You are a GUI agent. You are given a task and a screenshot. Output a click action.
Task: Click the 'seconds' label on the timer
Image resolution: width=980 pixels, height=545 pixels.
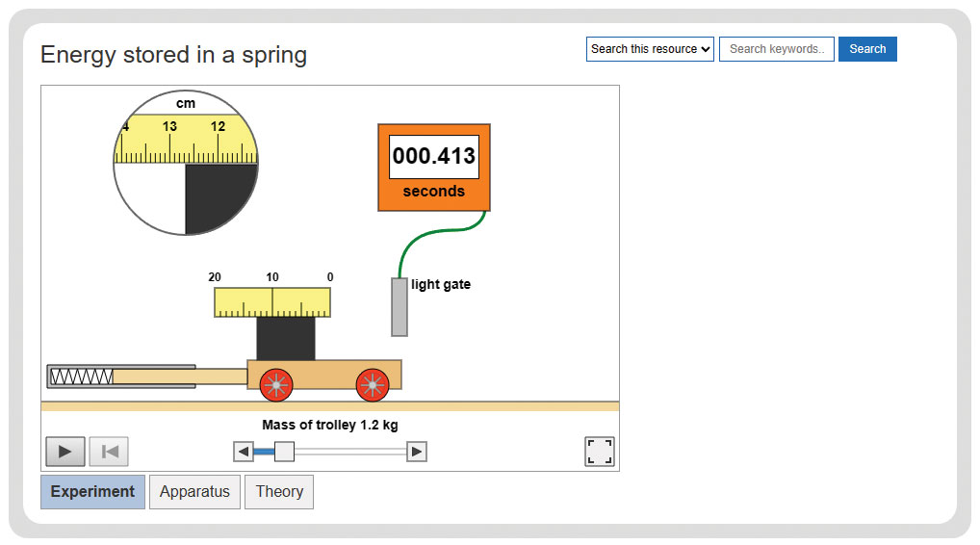point(434,192)
